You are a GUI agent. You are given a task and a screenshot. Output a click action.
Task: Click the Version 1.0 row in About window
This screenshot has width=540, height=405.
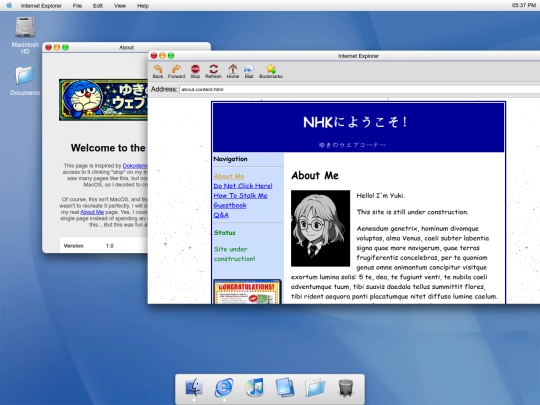(104, 246)
